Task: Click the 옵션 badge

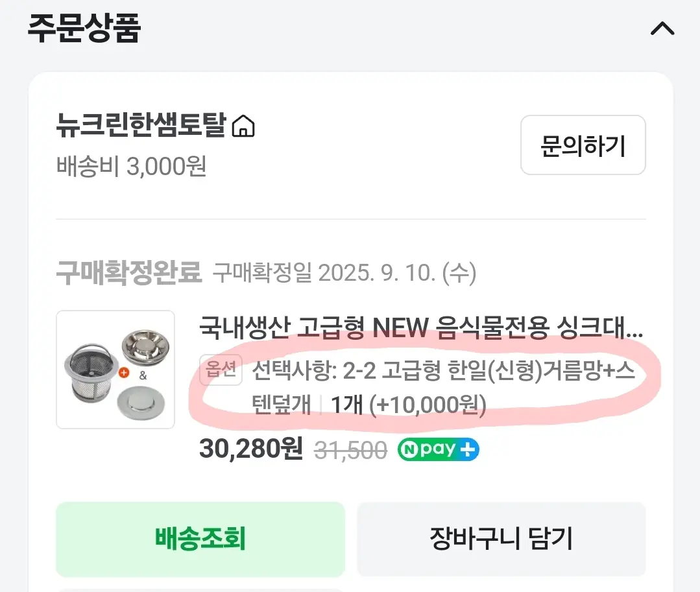Action: (221, 370)
